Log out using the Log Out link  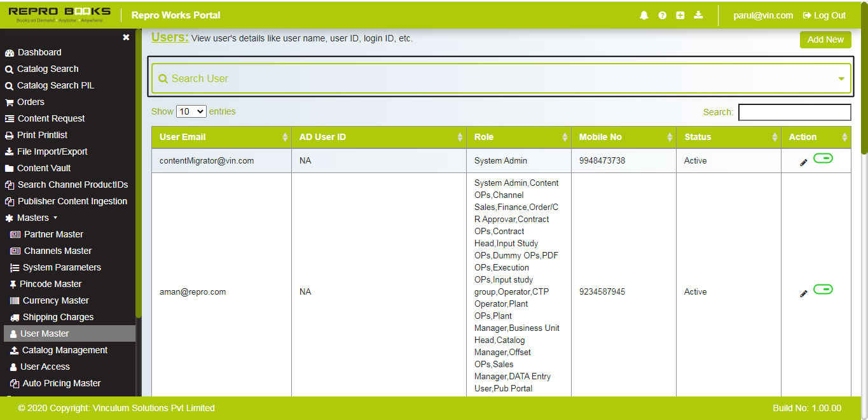pos(823,15)
